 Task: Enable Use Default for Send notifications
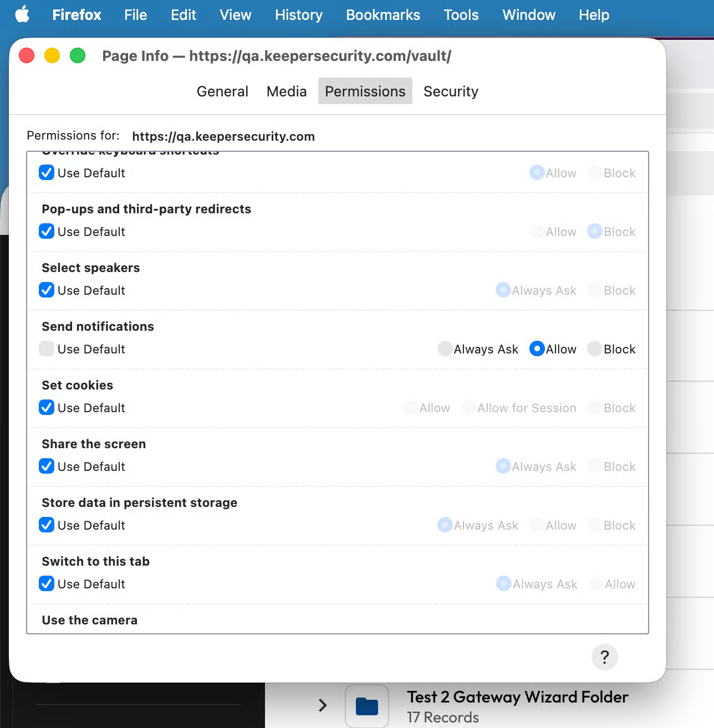click(x=47, y=349)
